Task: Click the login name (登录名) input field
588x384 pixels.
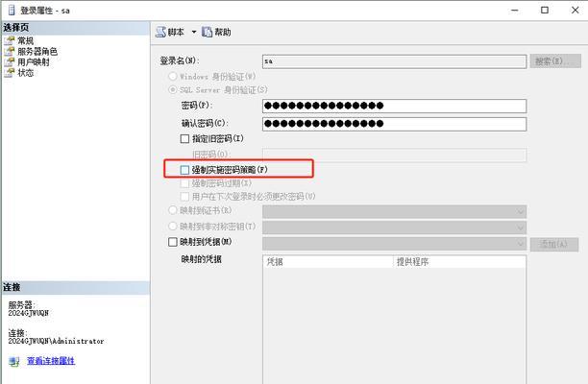Action: [x=395, y=61]
